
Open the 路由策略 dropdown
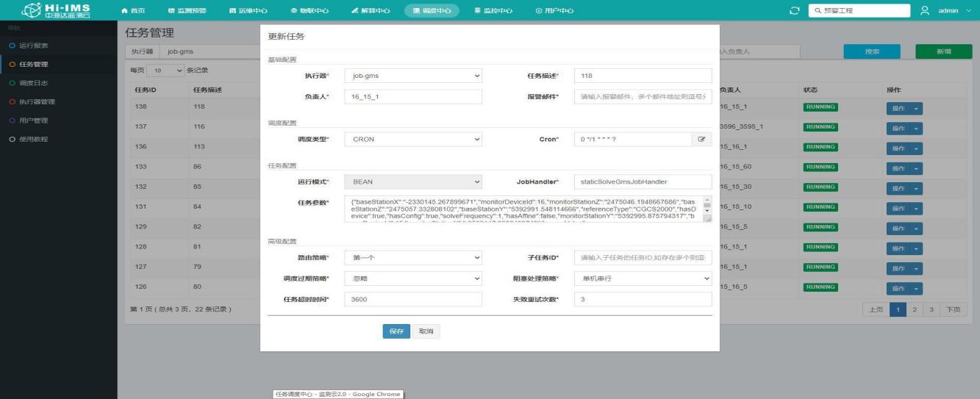point(412,258)
